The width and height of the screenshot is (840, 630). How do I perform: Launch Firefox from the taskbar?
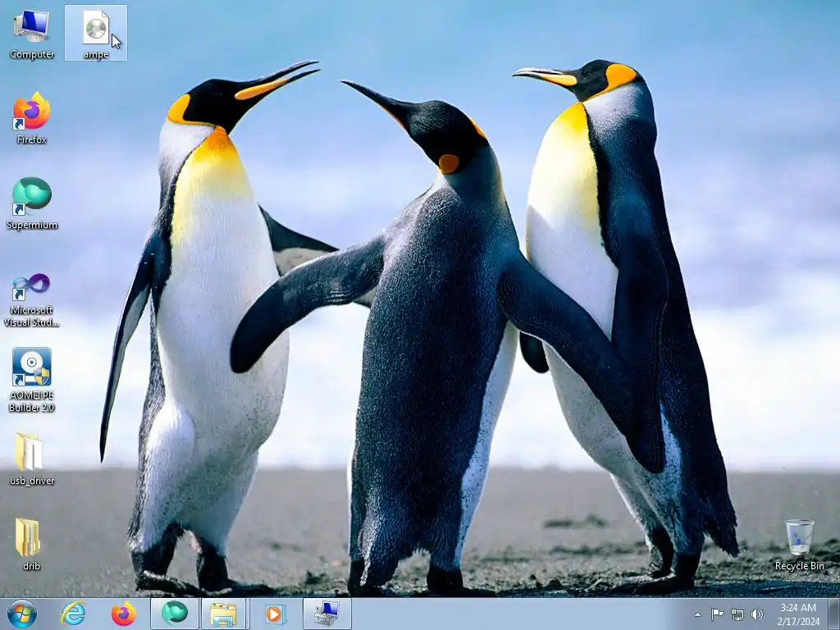click(124, 614)
